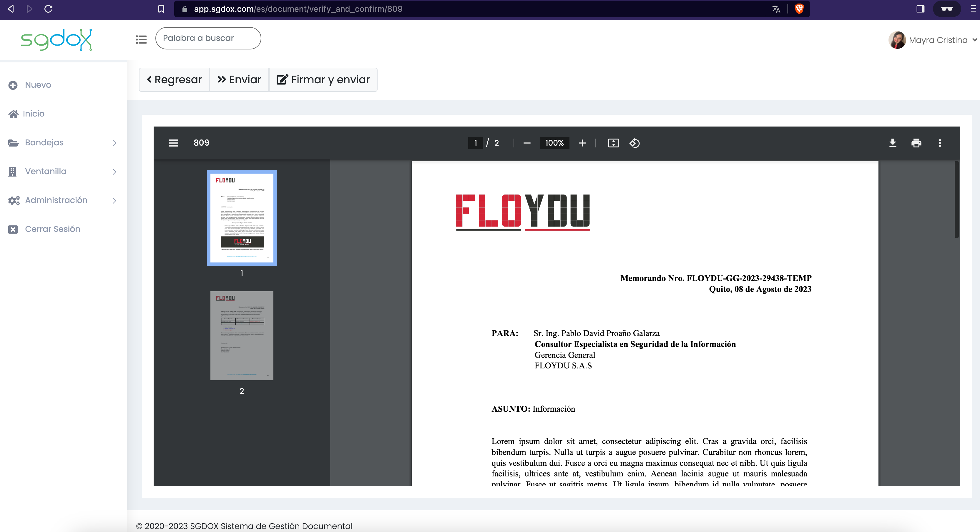Open the PDF viewer more actions menu

pyautogui.click(x=940, y=143)
